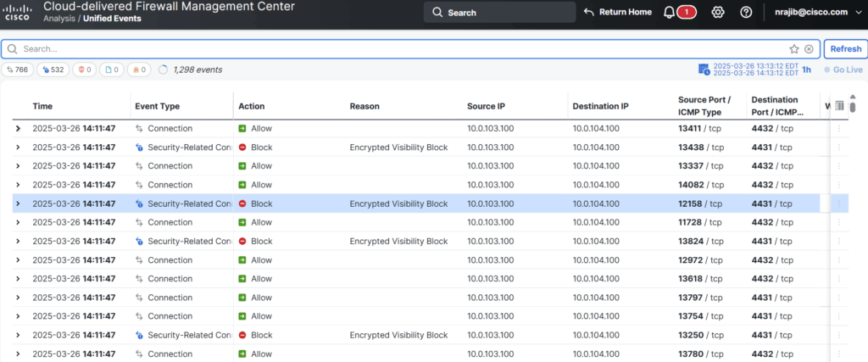Expand row with source port 13438
The image size is (868, 362).
tap(18, 148)
